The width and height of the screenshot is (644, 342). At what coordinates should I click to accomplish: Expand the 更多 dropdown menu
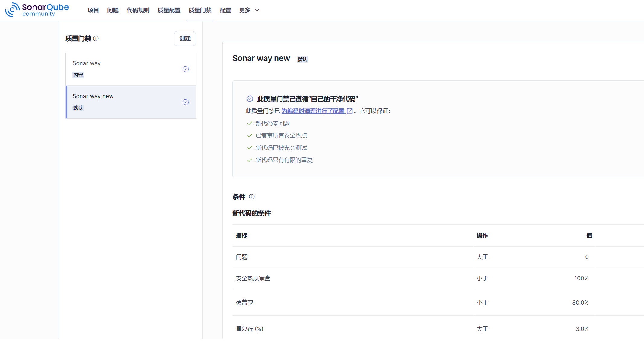click(249, 10)
